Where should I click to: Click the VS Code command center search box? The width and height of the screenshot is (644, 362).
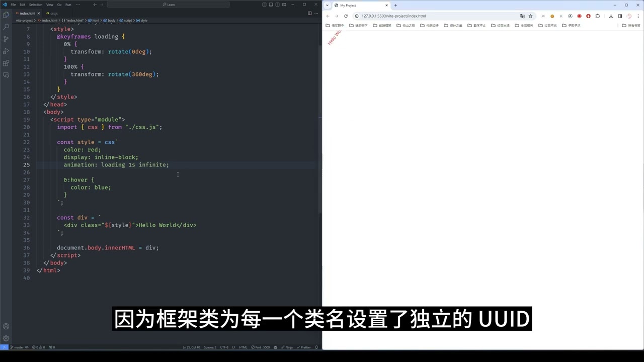(169, 5)
